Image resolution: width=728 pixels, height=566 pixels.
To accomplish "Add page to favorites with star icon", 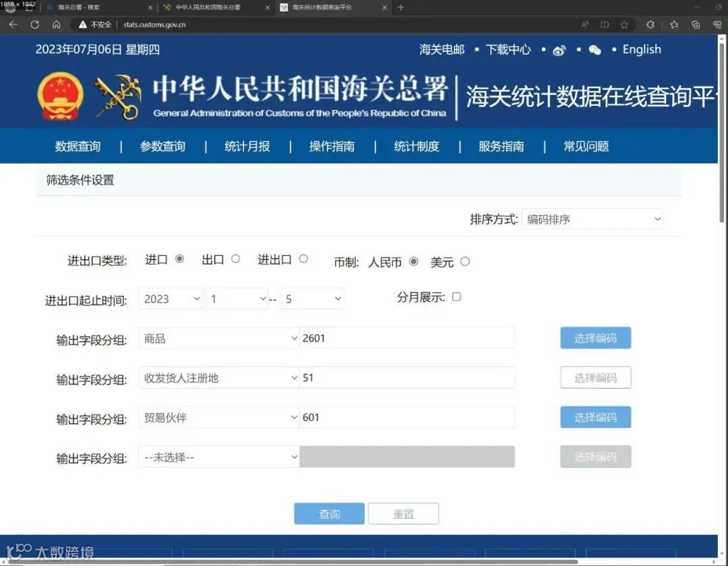I will [x=624, y=24].
